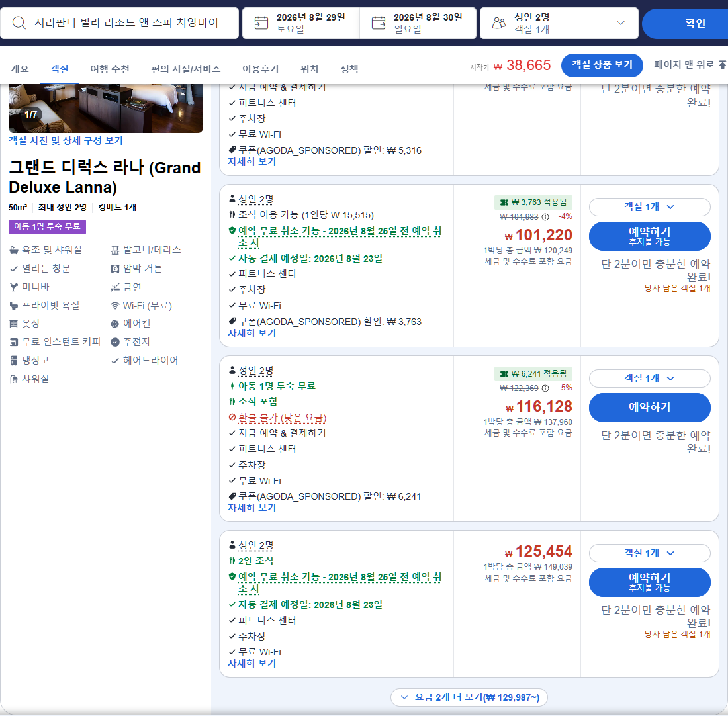Click the search magnifier icon
Viewport: 728px width, 716px height.
point(19,22)
